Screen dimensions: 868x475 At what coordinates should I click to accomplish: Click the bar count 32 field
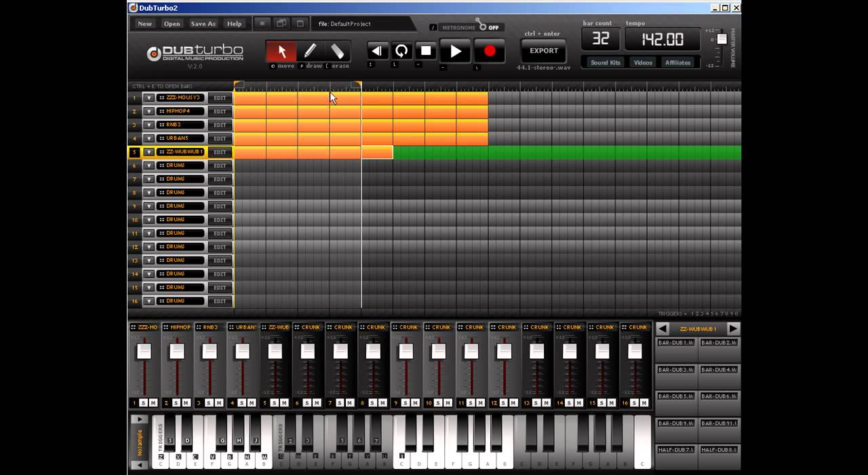(x=600, y=39)
